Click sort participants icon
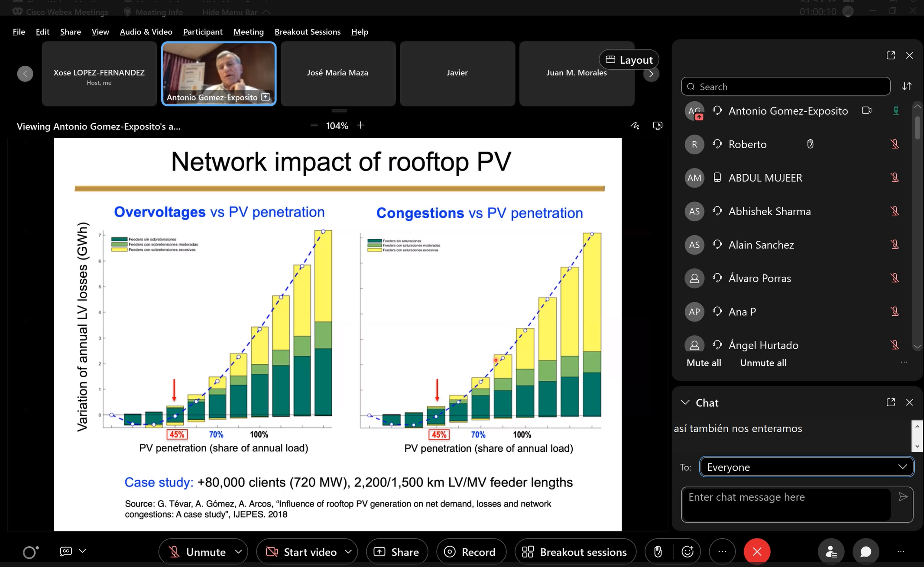 point(907,86)
